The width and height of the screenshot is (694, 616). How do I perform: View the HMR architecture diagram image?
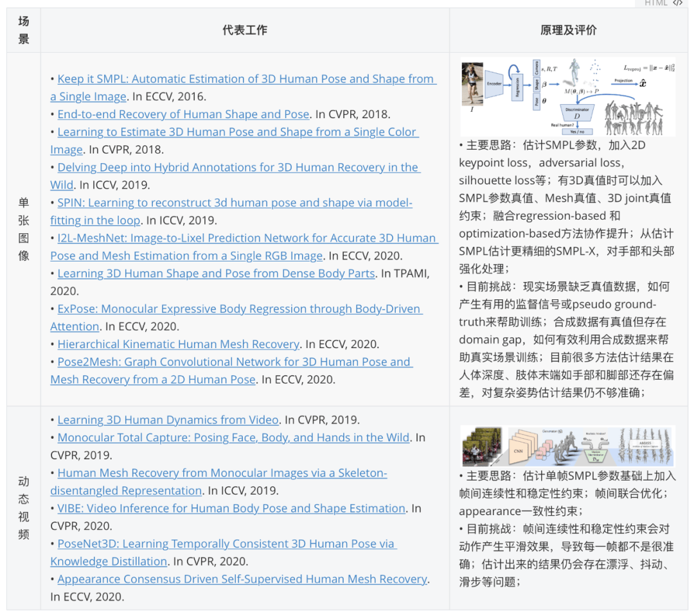click(568, 96)
